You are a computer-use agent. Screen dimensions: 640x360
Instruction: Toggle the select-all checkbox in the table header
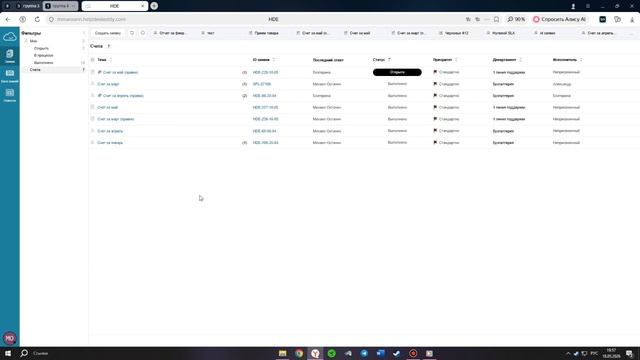click(92, 60)
